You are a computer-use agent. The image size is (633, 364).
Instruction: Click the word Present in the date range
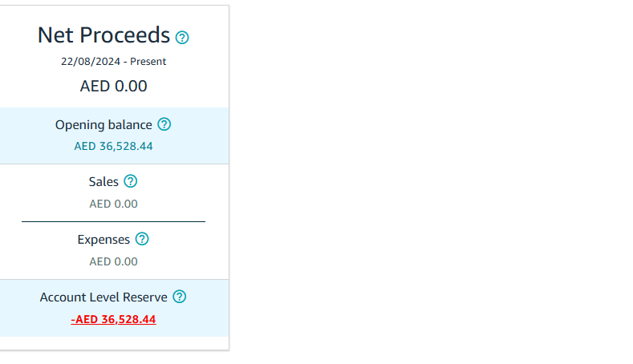[x=148, y=62]
